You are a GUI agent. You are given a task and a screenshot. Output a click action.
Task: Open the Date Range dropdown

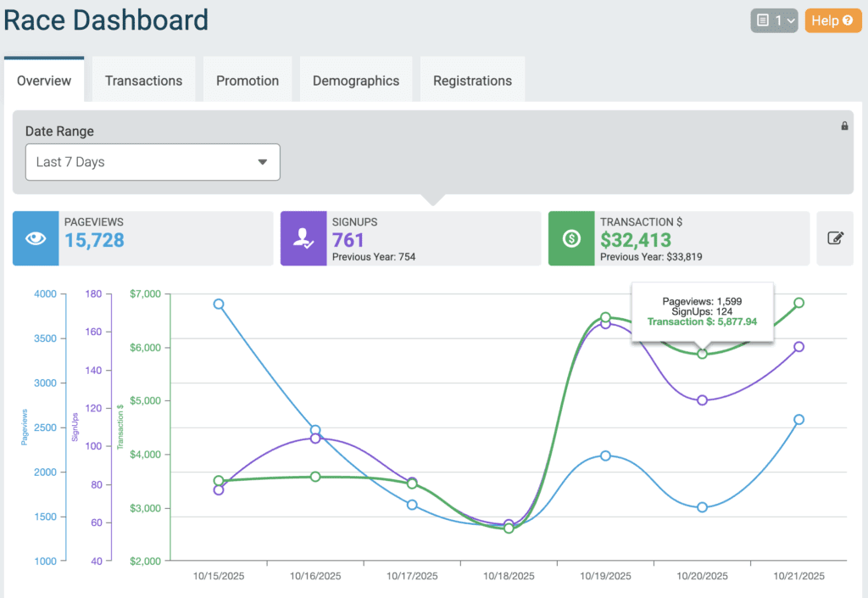(x=153, y=162)
